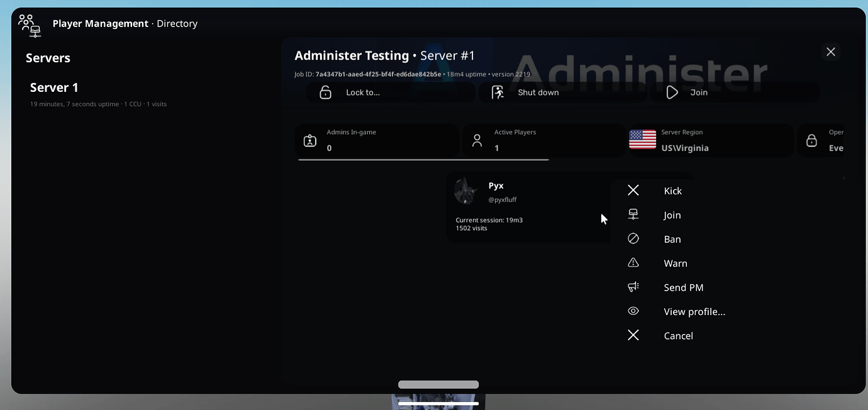The image size is (868, 410).
Task: Click the exit icon on the Shut down button
Action: [x=498, y=92]
